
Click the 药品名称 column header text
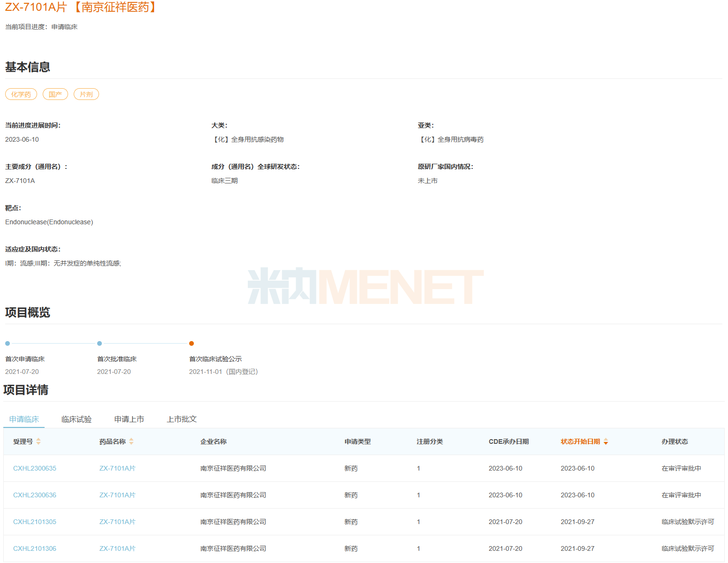113,441
